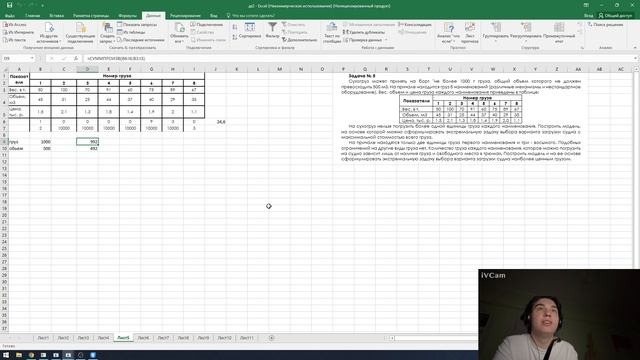This screenshot has width=640, height=360.
Task: Switch to the Рецензирование ribbon tab
Action: 185,16
